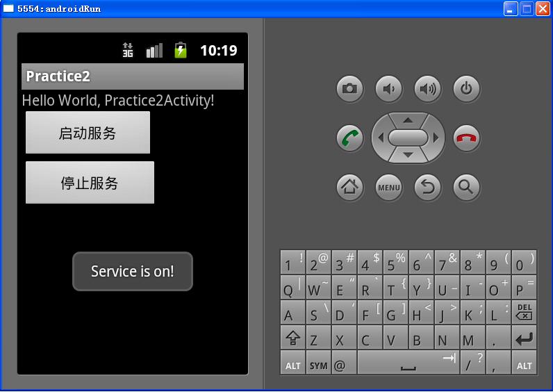This screenshot has width=553, height=392.
Task: Click the Enter return key
Action: click(524, 337)
